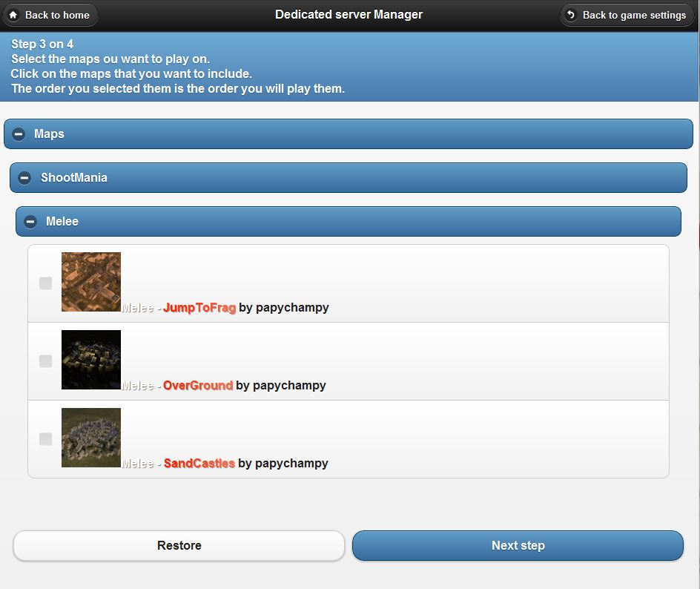Click the Restore button
The image size is (700, 589).
(179, 545)
